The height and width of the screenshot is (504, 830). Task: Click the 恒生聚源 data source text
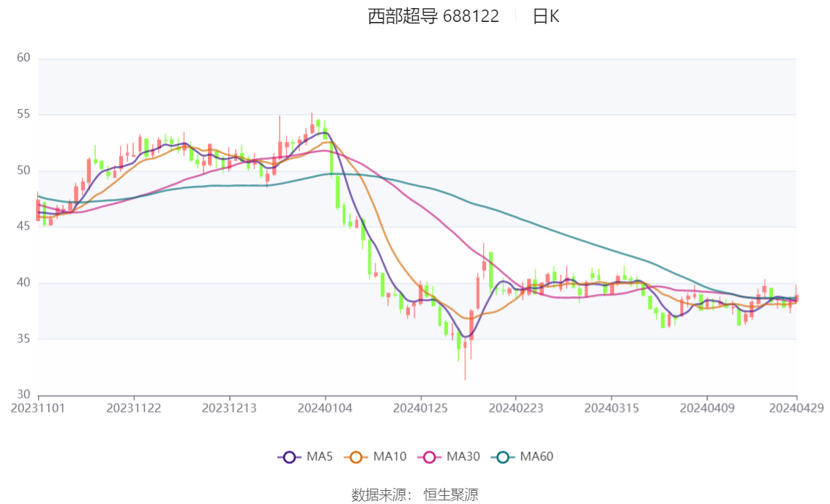click(451, 495)
